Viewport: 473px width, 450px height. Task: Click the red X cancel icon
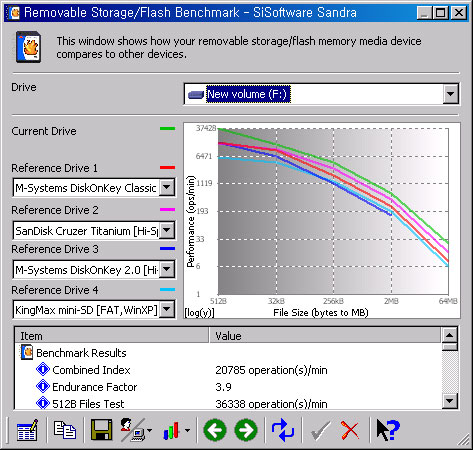click(350, 431)
